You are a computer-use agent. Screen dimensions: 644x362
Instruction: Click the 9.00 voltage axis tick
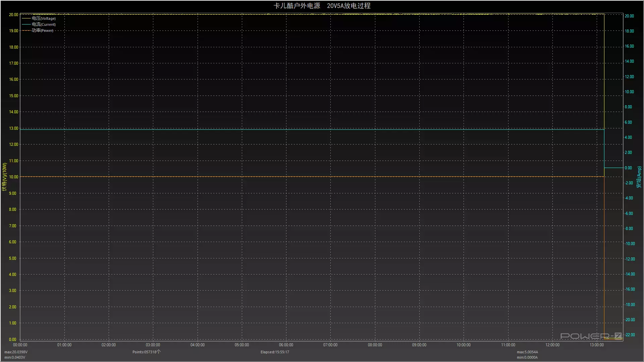[12, 193]
